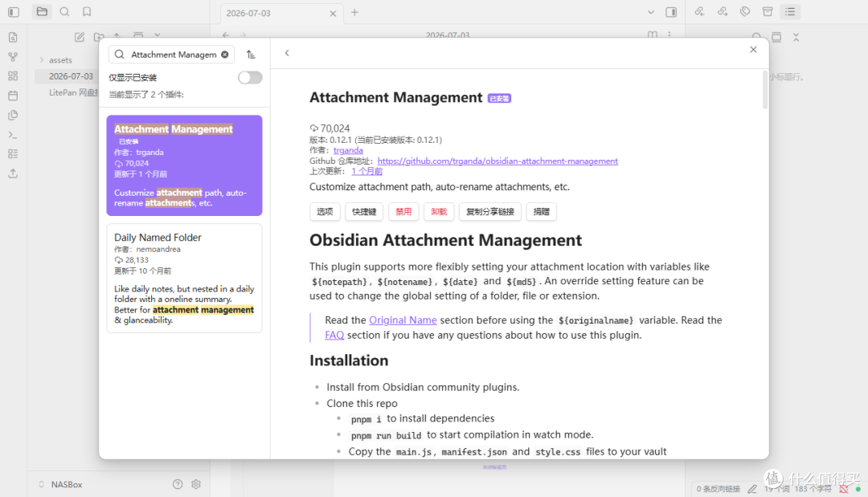Toggle the left sidebar collapse icon
Image resolution: width=868 pixels, height=497 pixels.
click(14, 11)
